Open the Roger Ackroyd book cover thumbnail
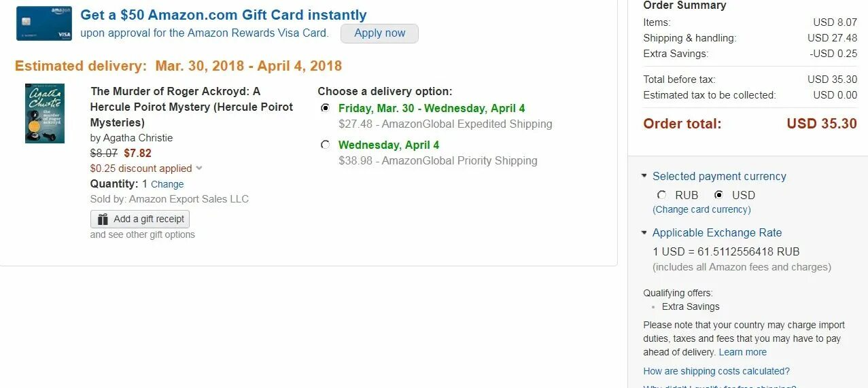This screenshot has width=868, height=388. point(45,113)
